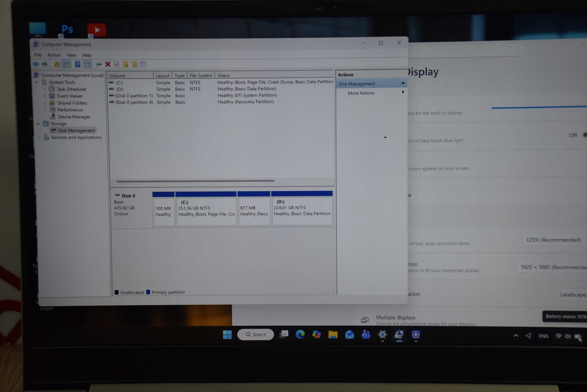Click the Connect to disk toolbar icon
The image size is (587, 392).
point(99,65)
